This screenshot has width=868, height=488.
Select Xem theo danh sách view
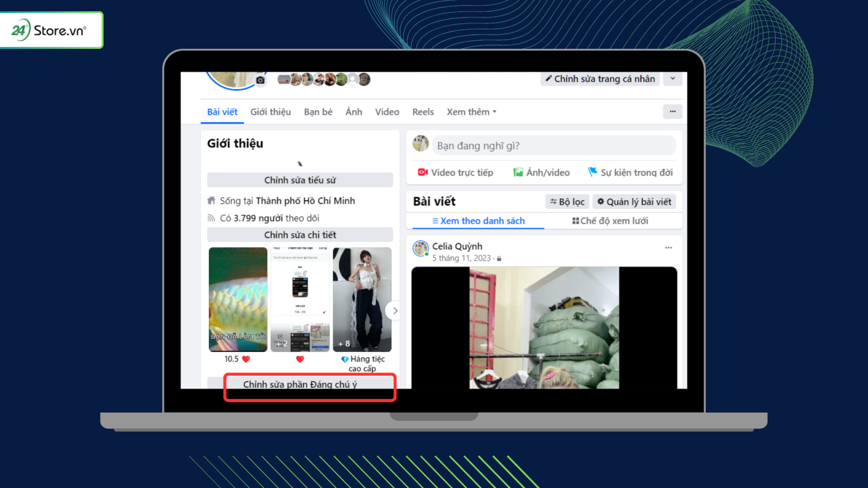(478, 221)
